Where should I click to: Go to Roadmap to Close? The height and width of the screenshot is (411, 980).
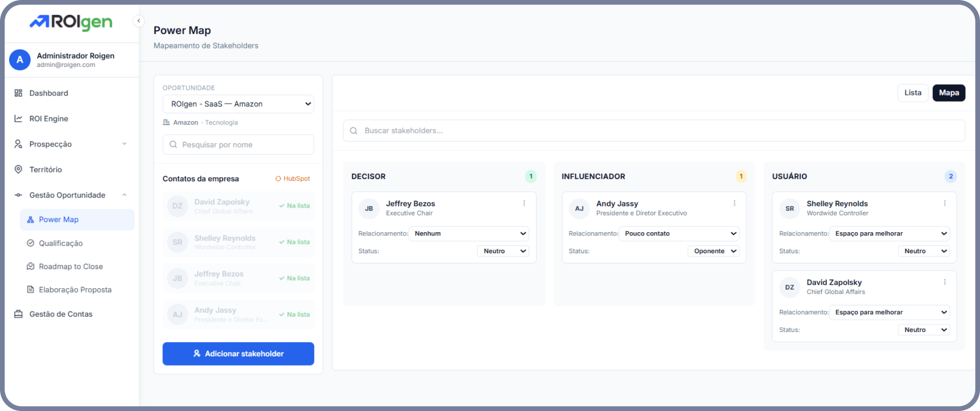[x=70, y=267]
